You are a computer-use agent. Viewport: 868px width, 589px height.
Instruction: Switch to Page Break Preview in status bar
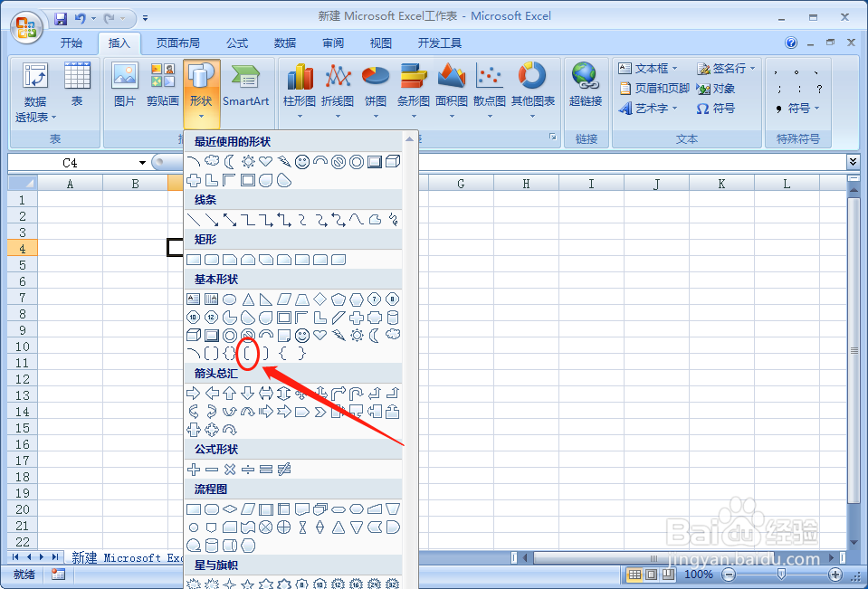pos(669,574)
